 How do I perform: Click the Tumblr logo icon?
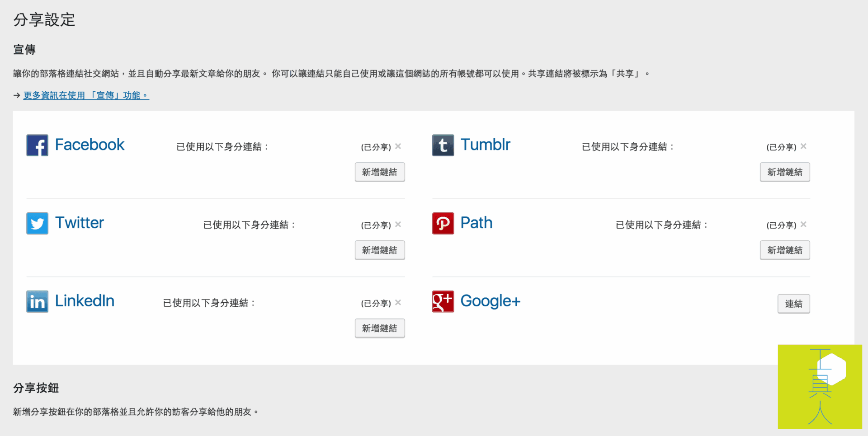443,145
